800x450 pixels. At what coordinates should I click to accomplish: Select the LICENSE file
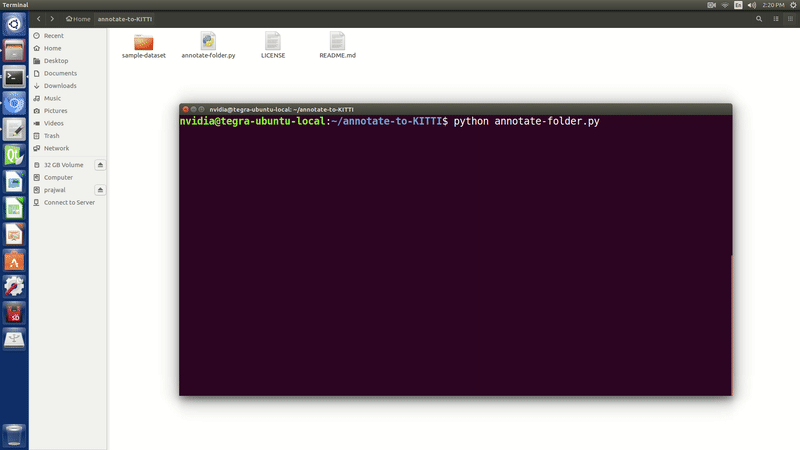coord(273,46)
